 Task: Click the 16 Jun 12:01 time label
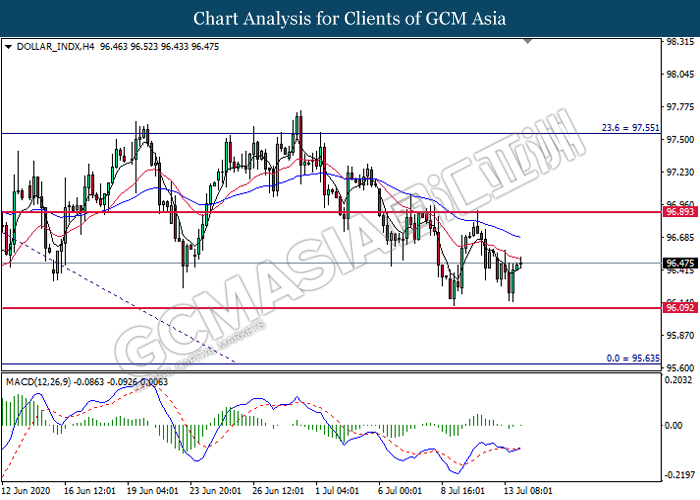click(90, 491)
